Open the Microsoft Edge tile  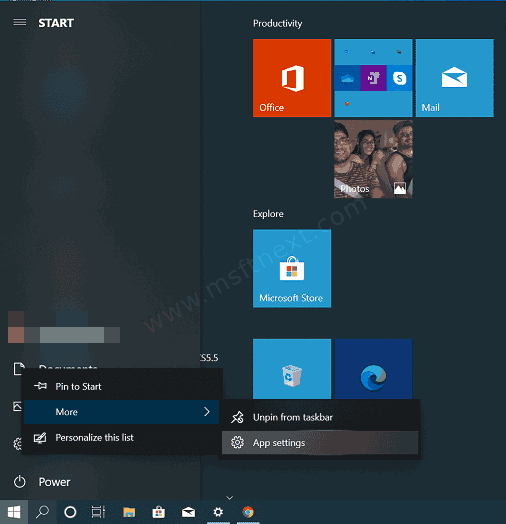click(x=373, y=369)
